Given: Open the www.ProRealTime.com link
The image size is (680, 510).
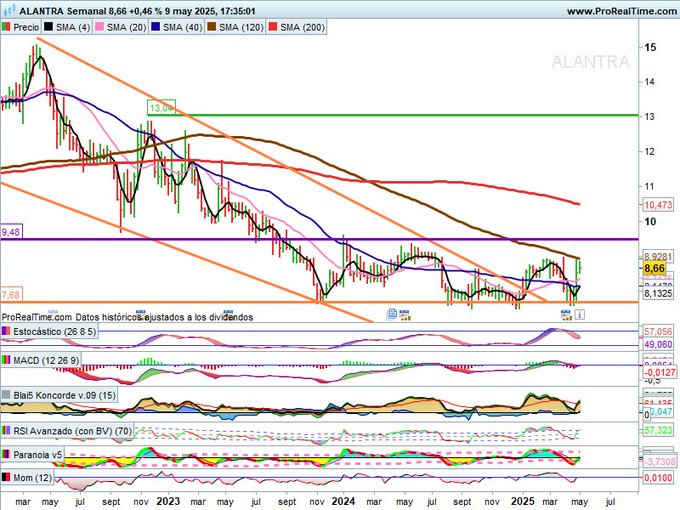Looking at the screenshot, I should [x=621, y=11].
